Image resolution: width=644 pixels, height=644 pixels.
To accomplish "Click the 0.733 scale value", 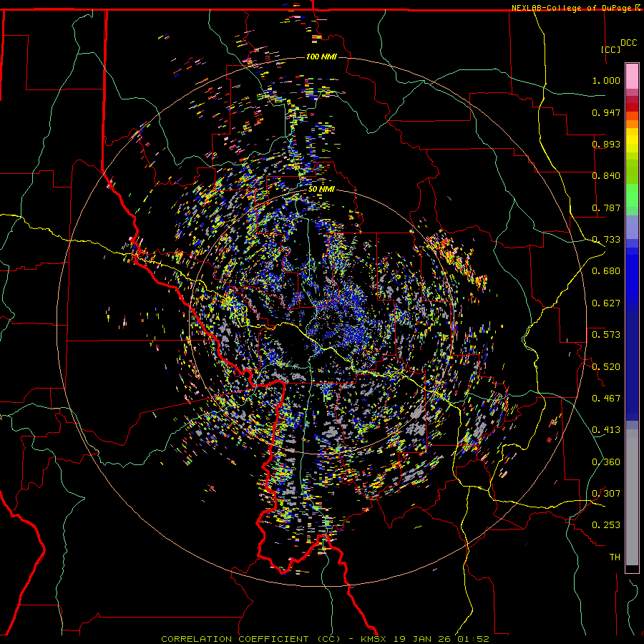I will point(606,240).
